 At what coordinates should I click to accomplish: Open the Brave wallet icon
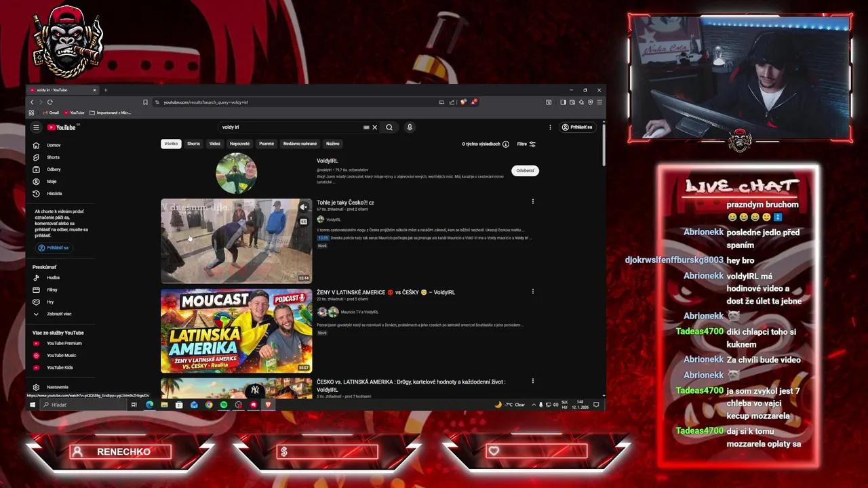(x=572, y=102)
